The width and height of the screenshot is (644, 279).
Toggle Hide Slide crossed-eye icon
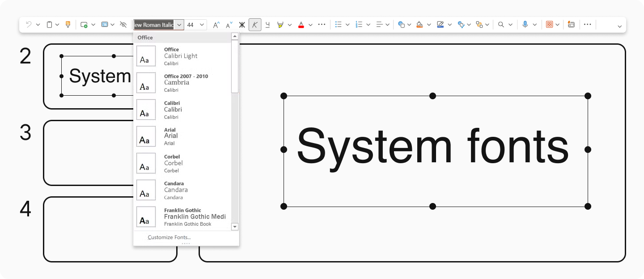123,25
